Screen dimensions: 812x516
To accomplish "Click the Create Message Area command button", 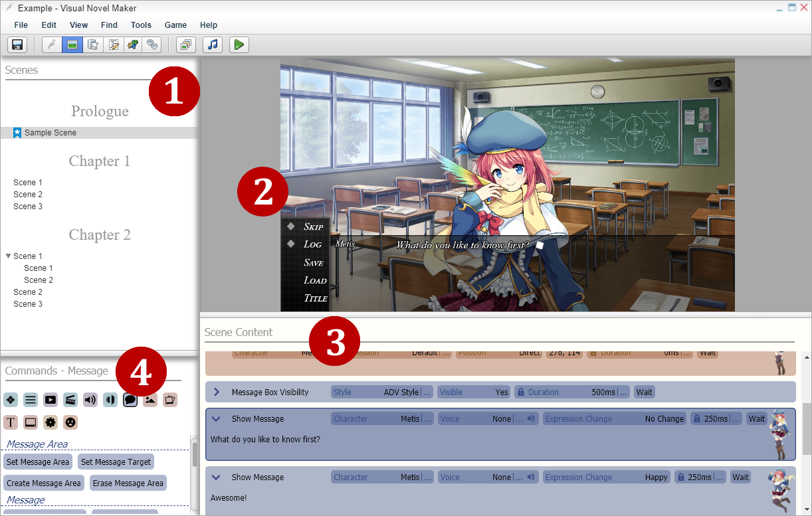I will click(x=44, y=483).
